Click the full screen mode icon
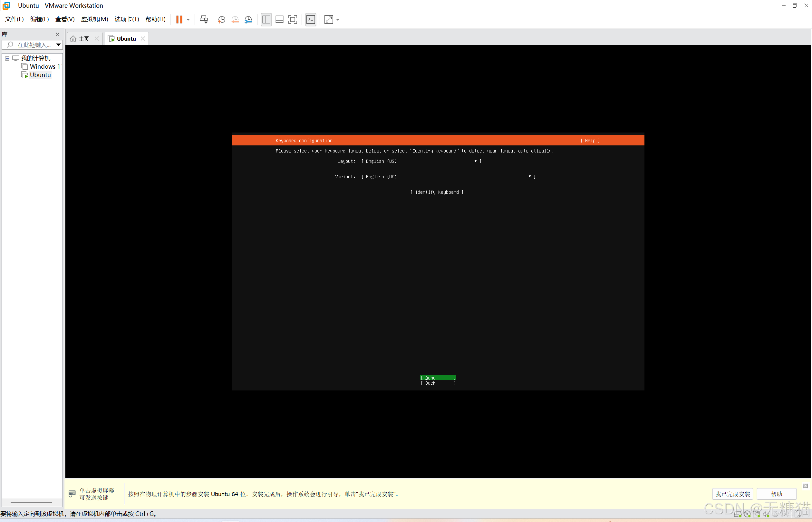Screen dimensions: 812x522 pyautogui.click(x=293, y=20)
